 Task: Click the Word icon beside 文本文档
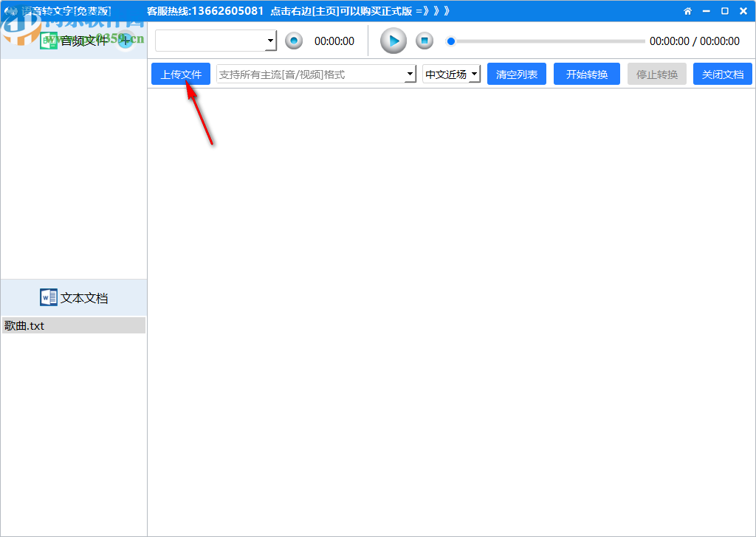click(x=48, y=298)
